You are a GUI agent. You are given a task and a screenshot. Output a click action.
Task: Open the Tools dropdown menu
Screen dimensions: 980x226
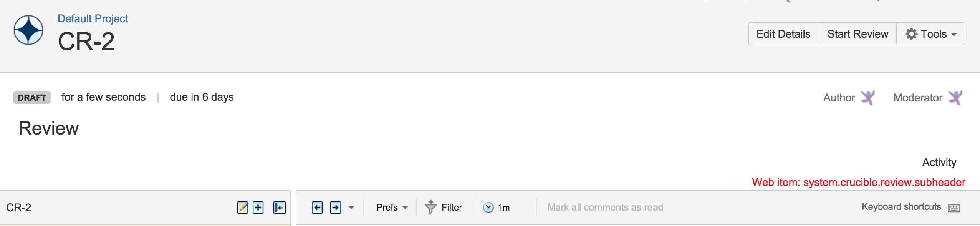(x=931, y=34)
